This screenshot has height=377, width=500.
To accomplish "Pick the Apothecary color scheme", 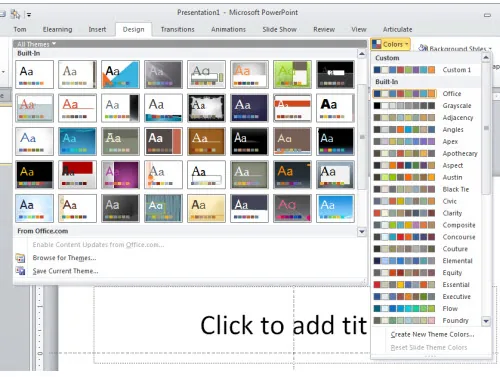I will click(427, 153).
